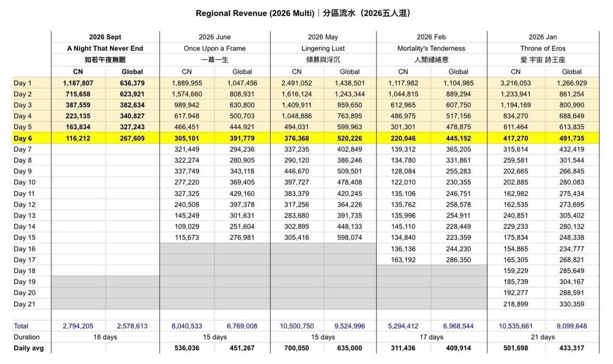
Task: Select cell with value 240,851
Action: coord(516,215)
